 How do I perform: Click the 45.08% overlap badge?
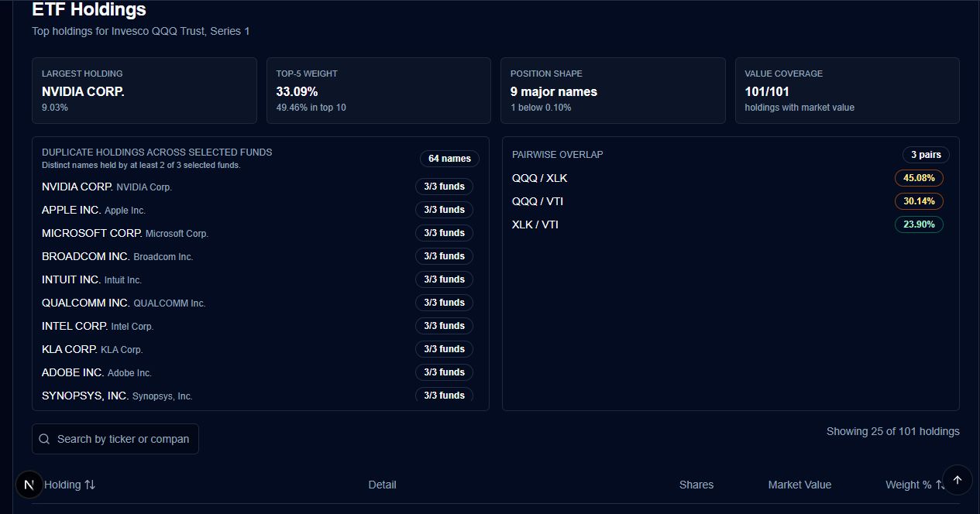pos(919,178)
